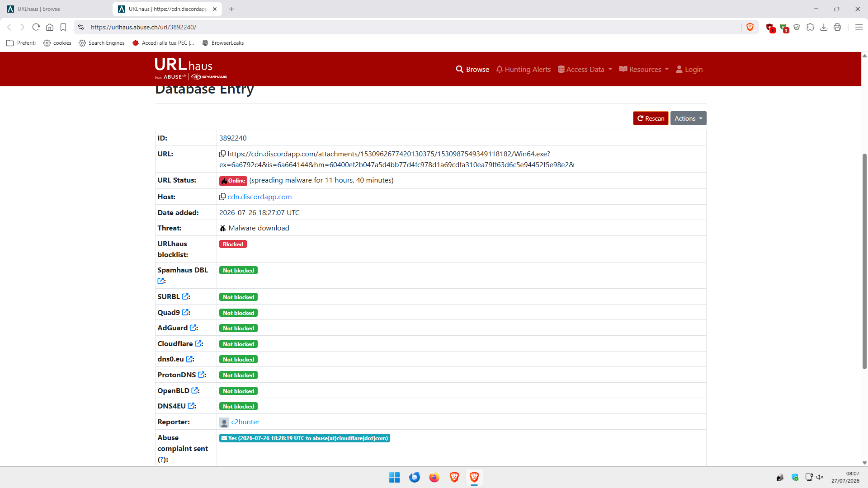Click the Quad9 Not blocked badge
The image size is (868, 488).
pyautogui.click(x=238, y=313)
